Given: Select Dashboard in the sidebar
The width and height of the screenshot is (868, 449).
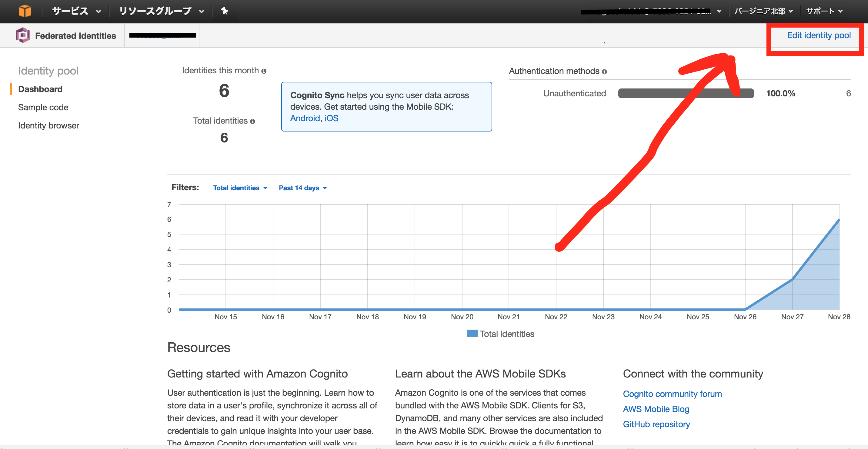Looking at the screenshot, I should (40, 89).
